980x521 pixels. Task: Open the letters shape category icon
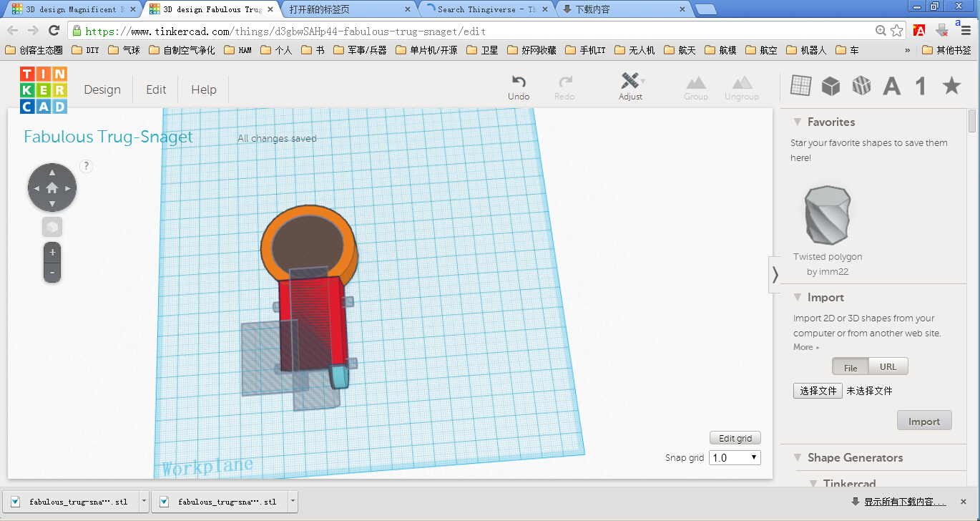tap(891, 87)
